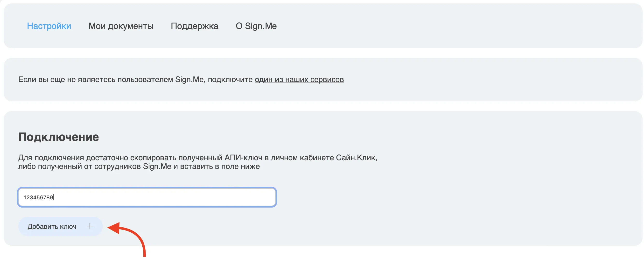Click the words вставить в поле ниже

click(220, 167)
